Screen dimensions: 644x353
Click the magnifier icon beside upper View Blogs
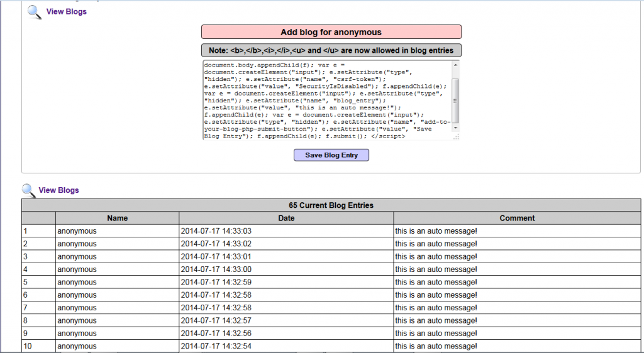click(35, 13)
